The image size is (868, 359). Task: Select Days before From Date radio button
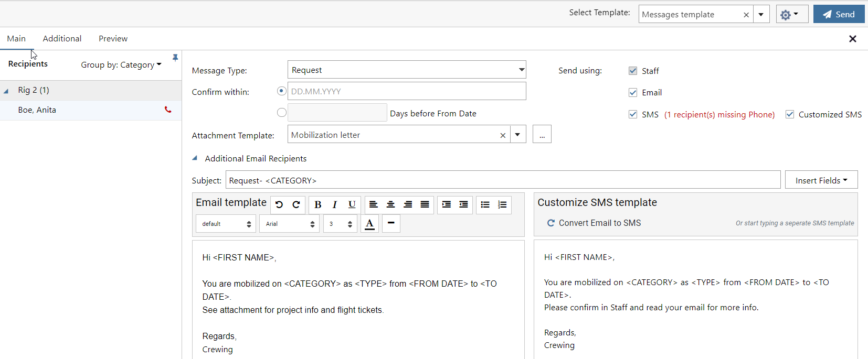pos(282,113)
